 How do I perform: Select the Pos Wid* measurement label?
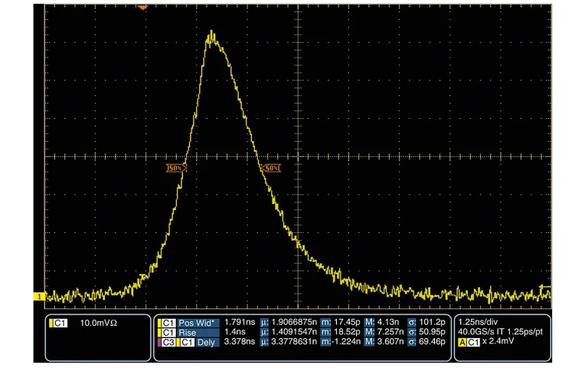(x=198, y=323)
